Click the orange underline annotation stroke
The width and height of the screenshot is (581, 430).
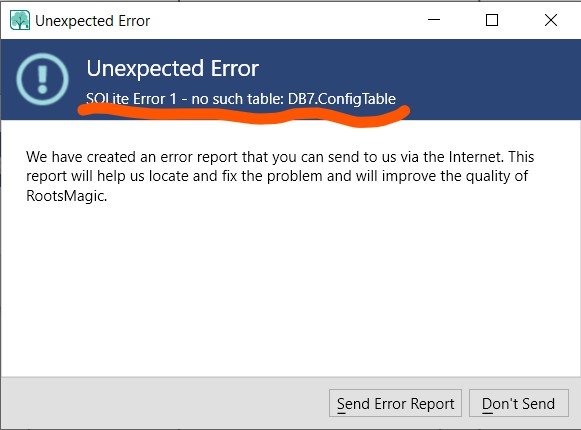(244, 116)
